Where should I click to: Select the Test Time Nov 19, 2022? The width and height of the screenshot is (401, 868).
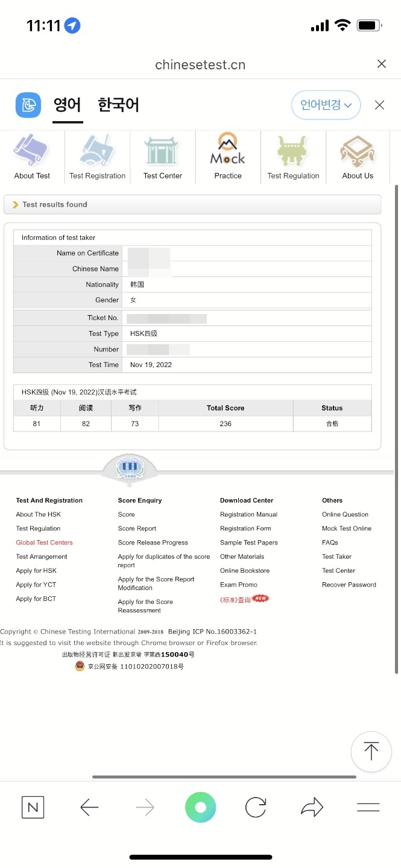[151, 365]
